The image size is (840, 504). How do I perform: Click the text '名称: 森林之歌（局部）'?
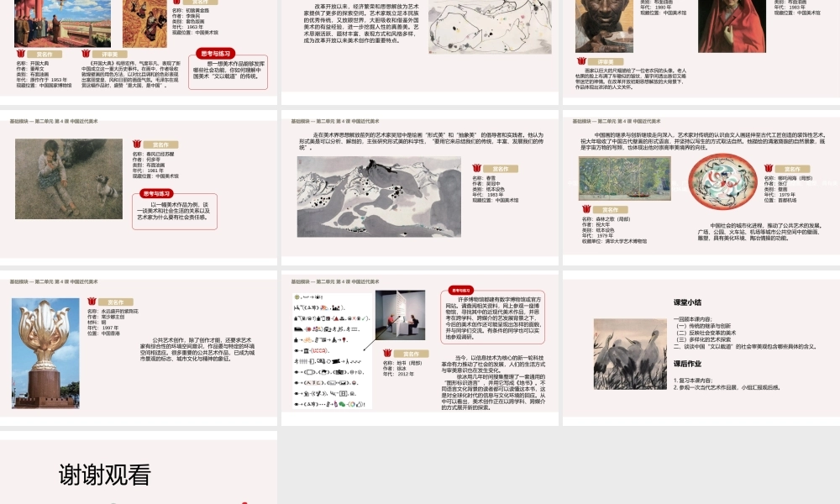(606, 219)
